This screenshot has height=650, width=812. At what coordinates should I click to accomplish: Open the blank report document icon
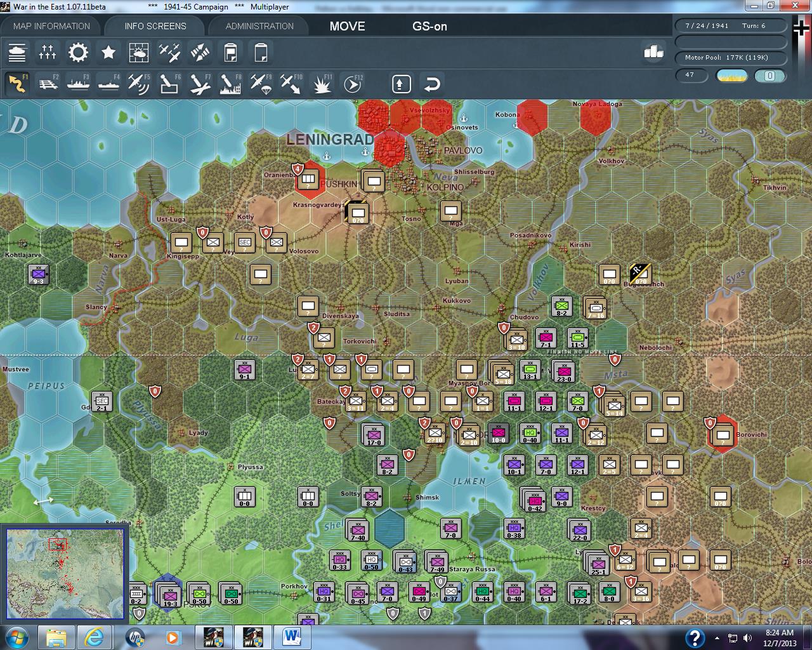coord(261,52)
